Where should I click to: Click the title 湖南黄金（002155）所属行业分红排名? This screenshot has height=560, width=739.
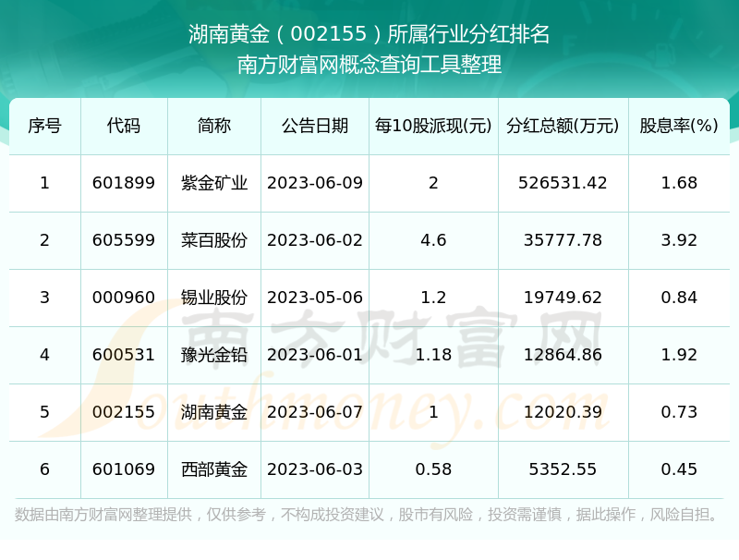pos(369,34)
